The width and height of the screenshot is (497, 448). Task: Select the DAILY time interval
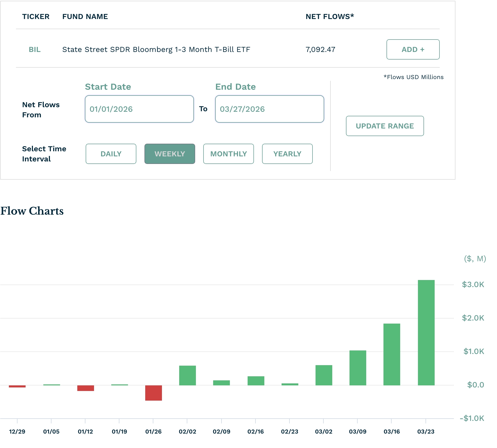click(x=111, y=154)
